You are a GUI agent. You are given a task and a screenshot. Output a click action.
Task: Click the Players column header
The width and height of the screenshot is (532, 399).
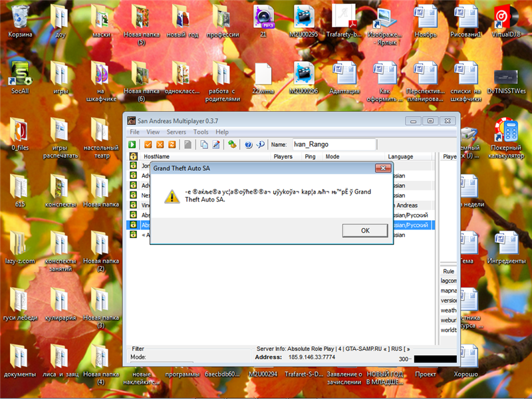[283, 157]
